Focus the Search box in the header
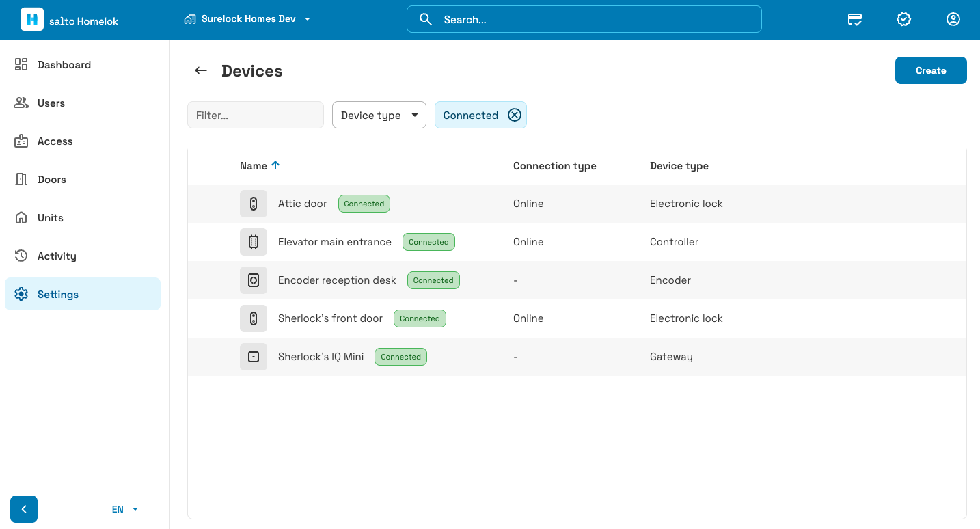This screenshot has height=529, width=980. click(x=584, y=19)
